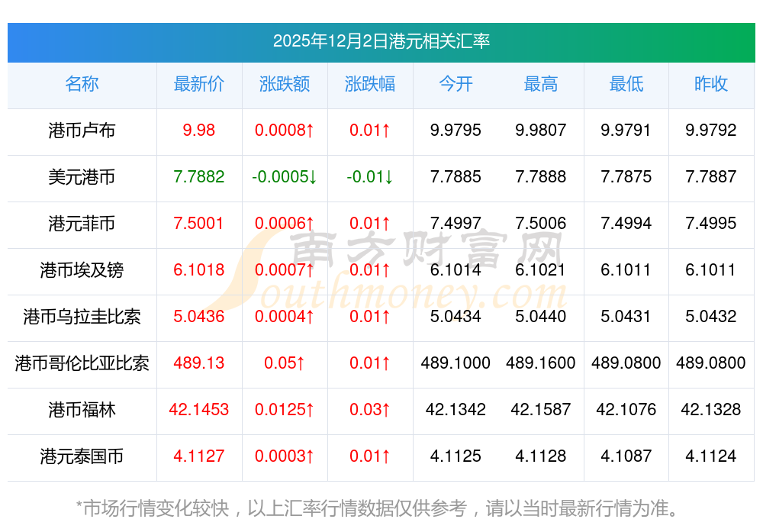Select the 港币福林 currency pair
763x532 pixels.
pyautogui.click(x=82, y=410)
